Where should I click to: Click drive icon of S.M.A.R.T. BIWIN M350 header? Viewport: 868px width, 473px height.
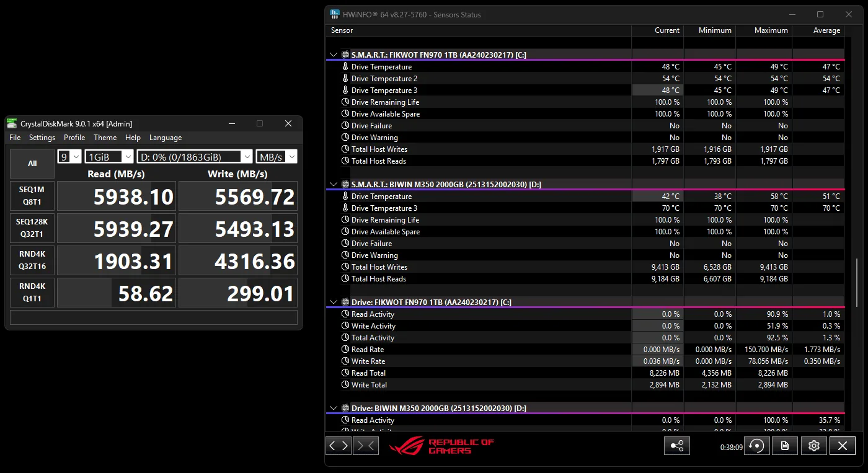(x=345, y=184)
